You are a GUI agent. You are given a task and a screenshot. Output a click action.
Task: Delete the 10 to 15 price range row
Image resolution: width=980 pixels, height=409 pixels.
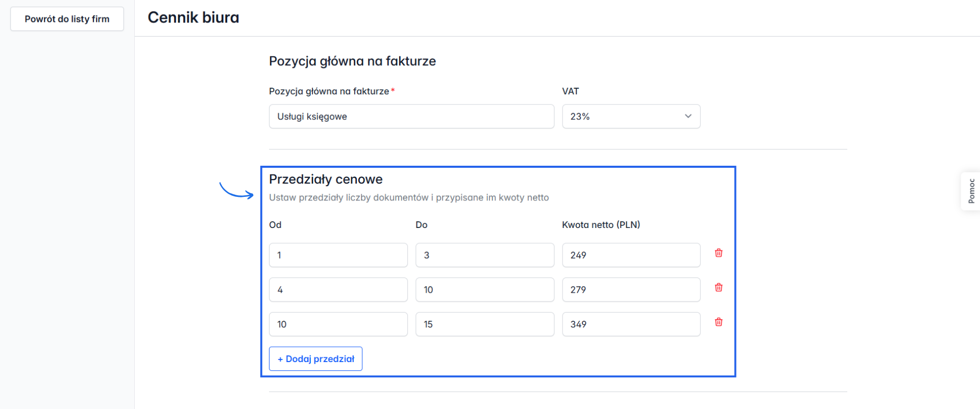[719, 322]
